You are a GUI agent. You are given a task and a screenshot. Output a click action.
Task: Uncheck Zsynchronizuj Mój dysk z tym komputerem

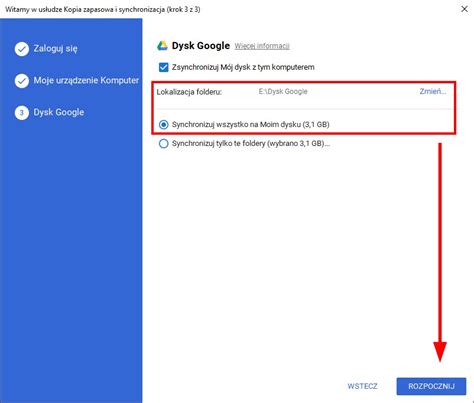pyautogui.click(x=164, y=67)
